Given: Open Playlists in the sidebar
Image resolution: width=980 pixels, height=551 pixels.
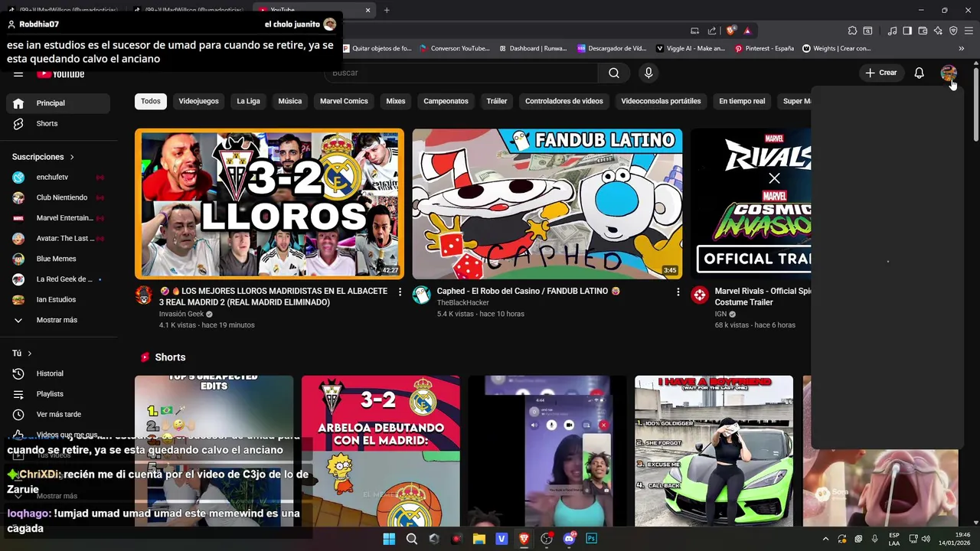Looking at the screenshot, I should coord(58,394).
